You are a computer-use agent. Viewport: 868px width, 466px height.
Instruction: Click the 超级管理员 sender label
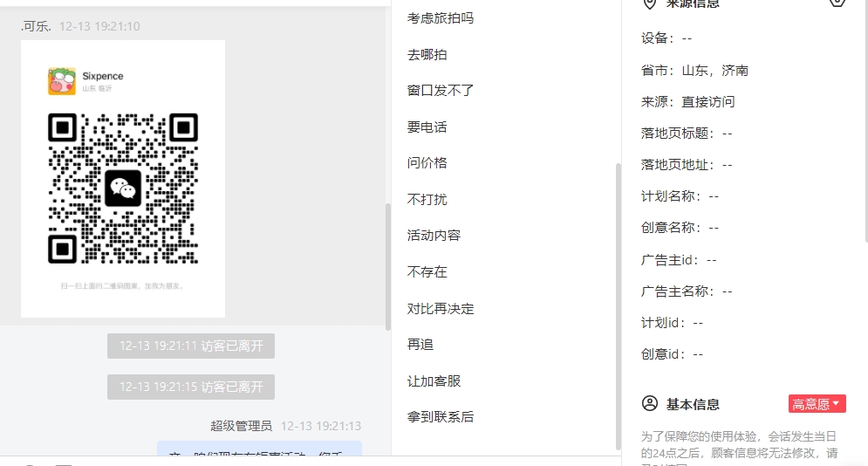[242, 426]
